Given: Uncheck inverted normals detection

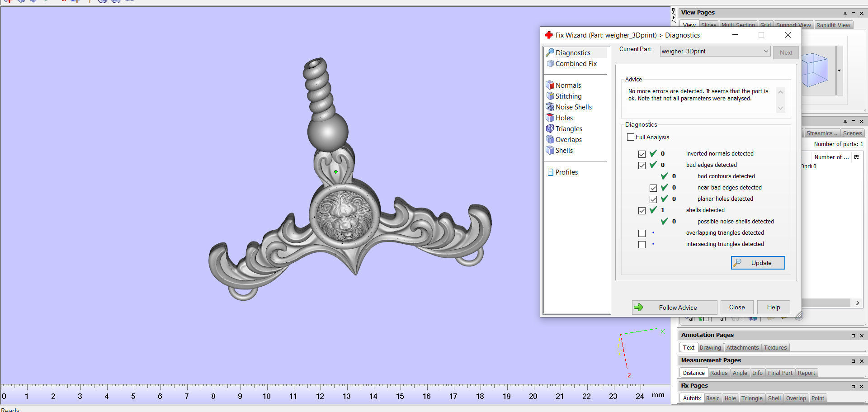Looking at the screenshot, I should coord(642,154).
